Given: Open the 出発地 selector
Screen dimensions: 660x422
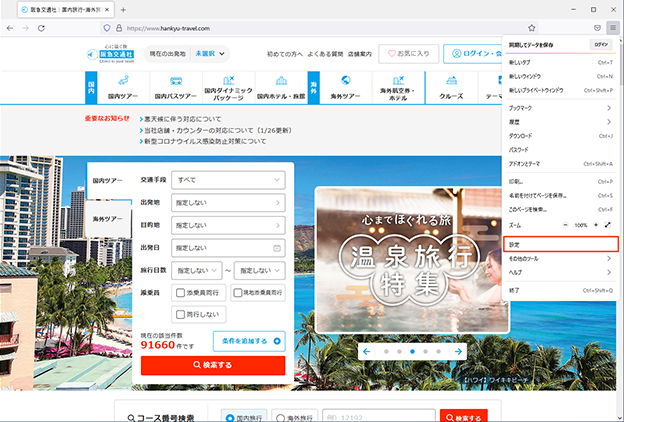Looking at the screenshot, I should [x=228, y=203].
